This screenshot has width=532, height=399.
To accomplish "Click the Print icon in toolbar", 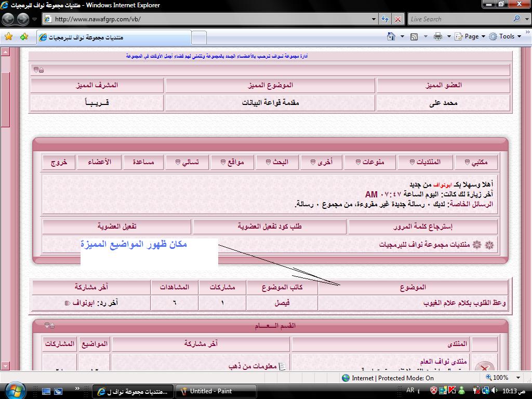I will tap(437, 36).
